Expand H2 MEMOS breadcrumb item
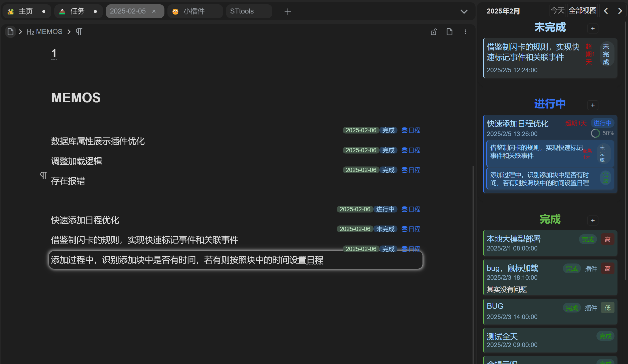Image resolution: width=628 pixels, height=364 pixels. click(44, 32)
